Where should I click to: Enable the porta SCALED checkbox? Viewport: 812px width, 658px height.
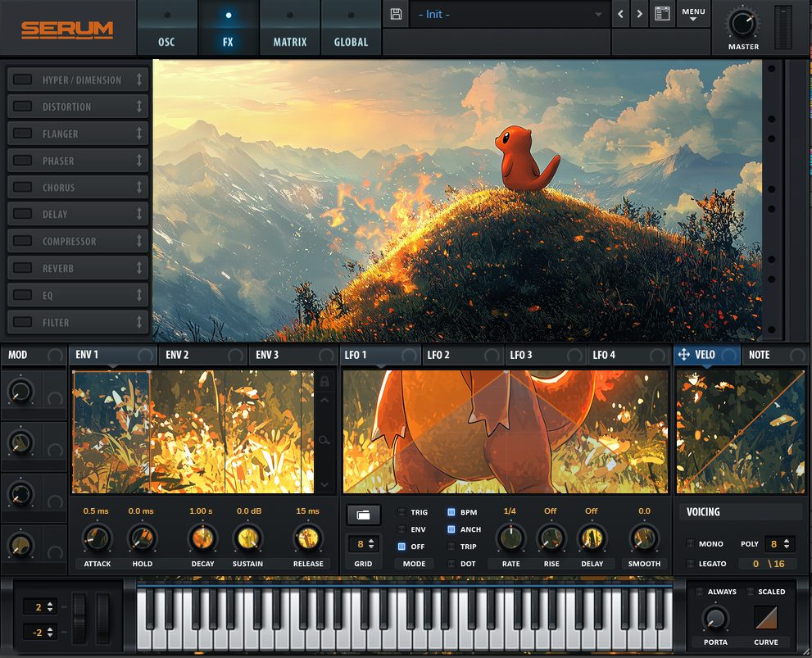(x=750, y=591)
